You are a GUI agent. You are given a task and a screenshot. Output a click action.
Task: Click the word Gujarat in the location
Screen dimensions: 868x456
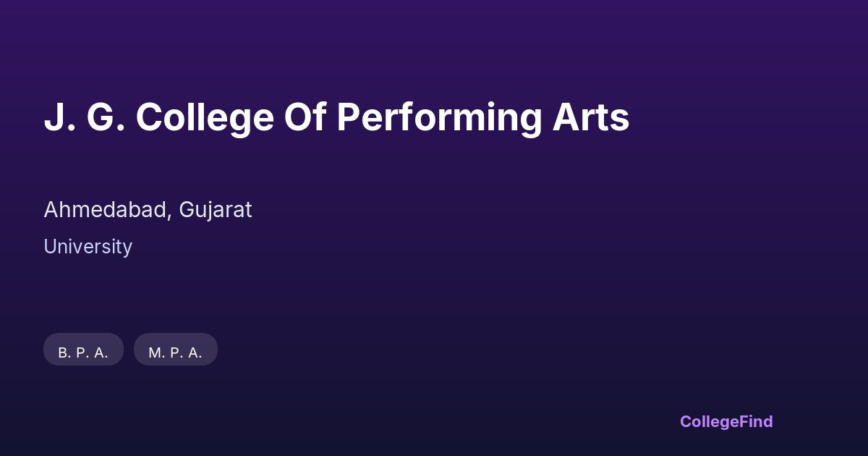216,210
